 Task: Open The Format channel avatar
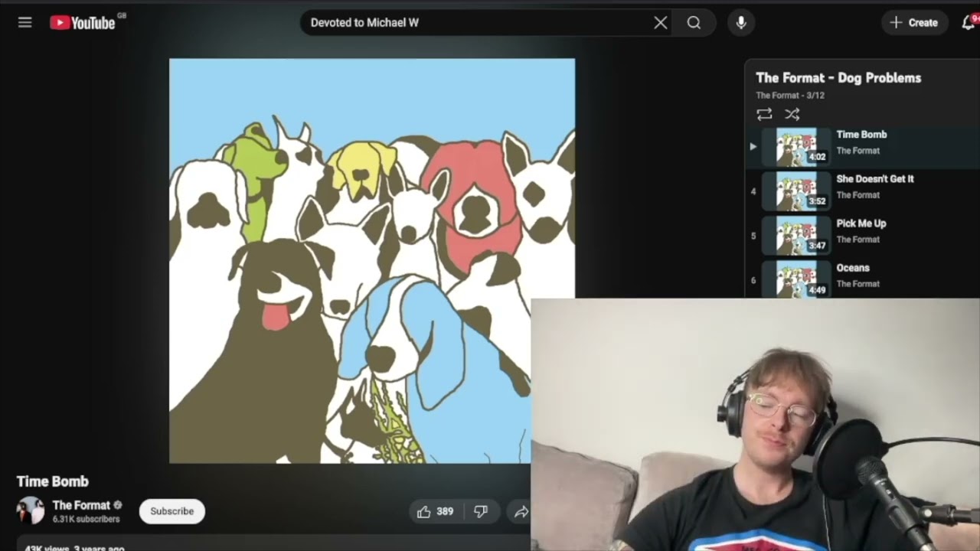[31, 511]
